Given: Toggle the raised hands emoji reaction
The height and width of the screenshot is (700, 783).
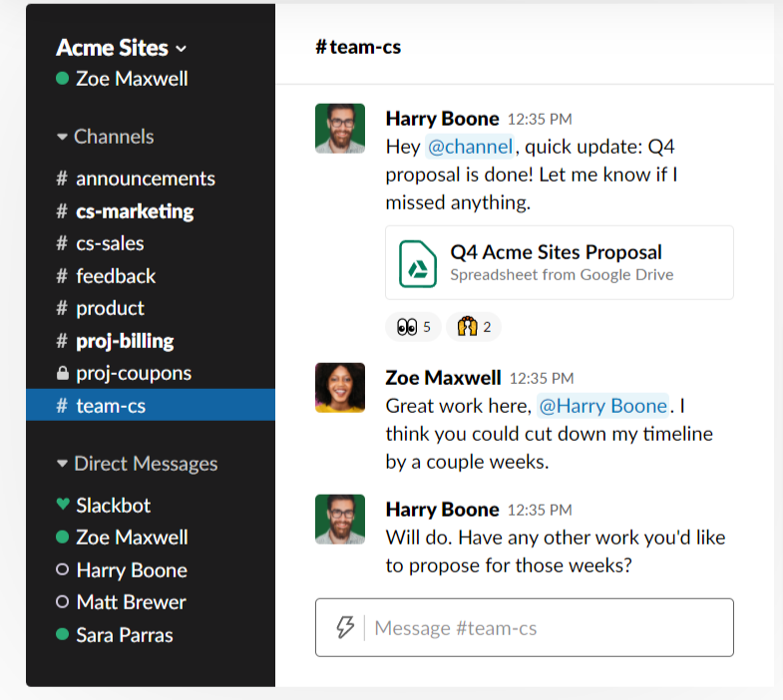Looking at the screenshot, I should 473,326.
